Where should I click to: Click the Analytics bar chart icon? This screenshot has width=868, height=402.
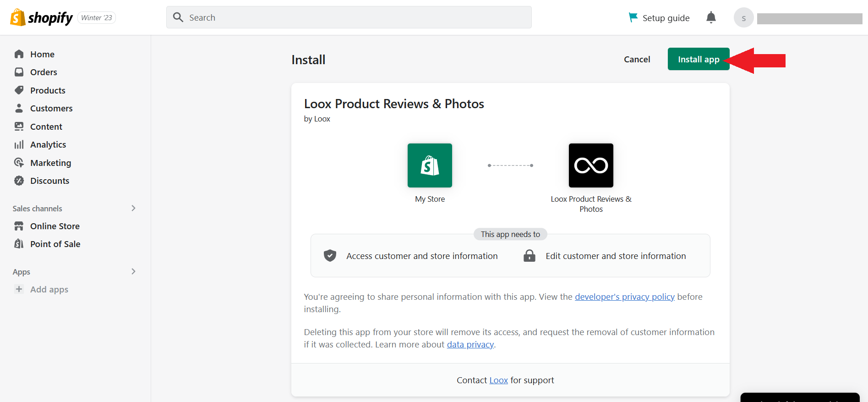click(x=19, y=144)
